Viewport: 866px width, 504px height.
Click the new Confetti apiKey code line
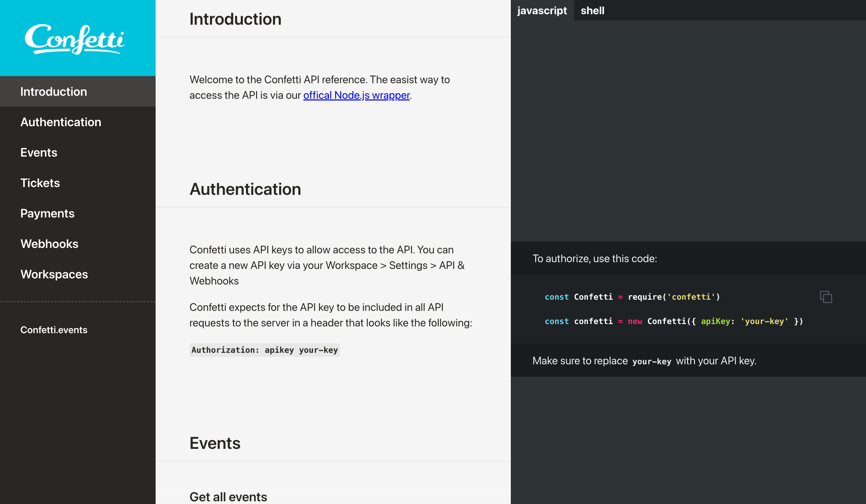point(674,321)
